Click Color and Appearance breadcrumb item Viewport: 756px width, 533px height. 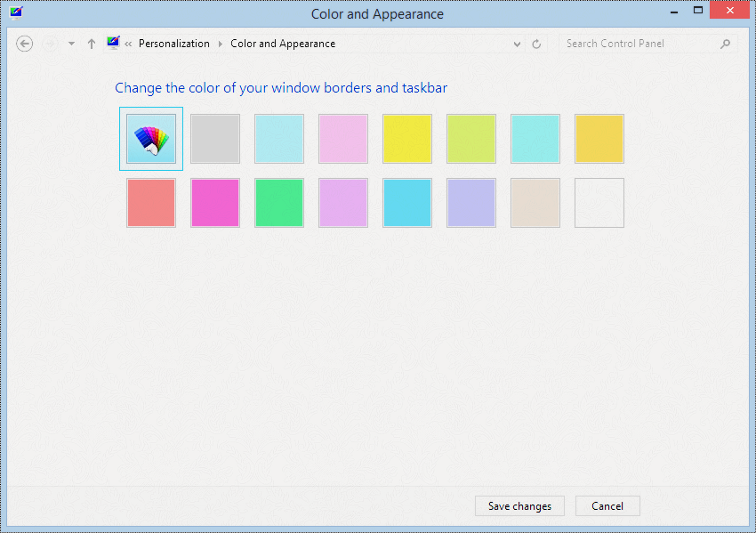coord(283,44)
